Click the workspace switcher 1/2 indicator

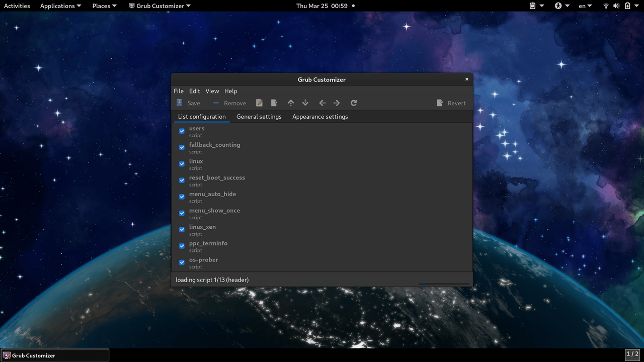[632, 354]
